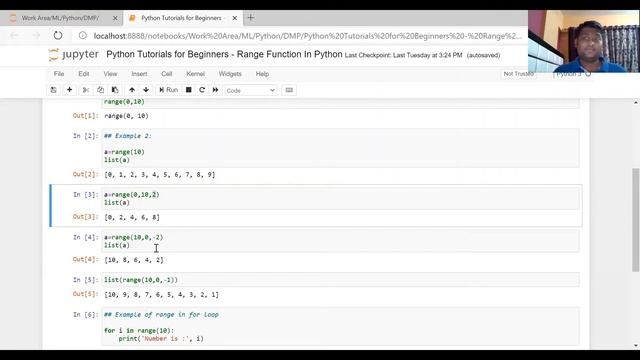Open the Cell menu
The height and width of the screenshot is (360, 640).
point(167,74)
